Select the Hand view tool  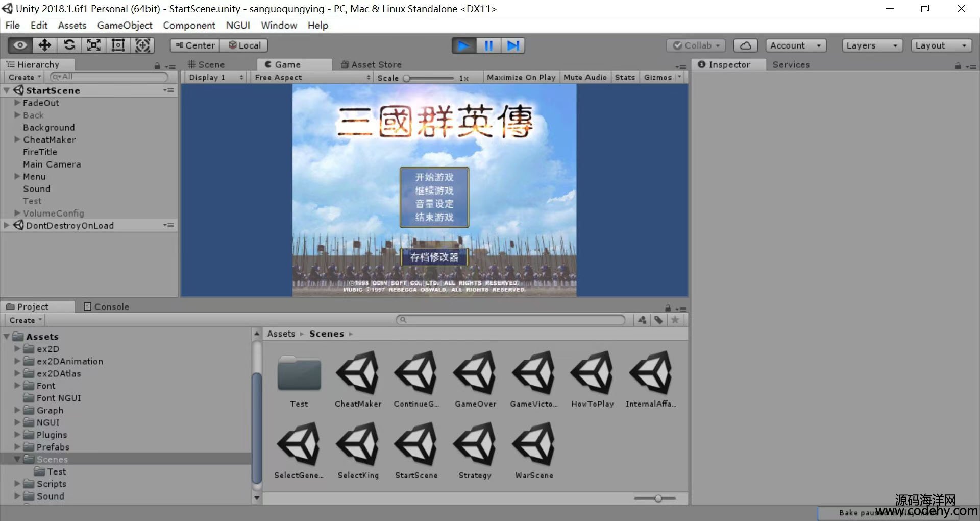point(20,45)
